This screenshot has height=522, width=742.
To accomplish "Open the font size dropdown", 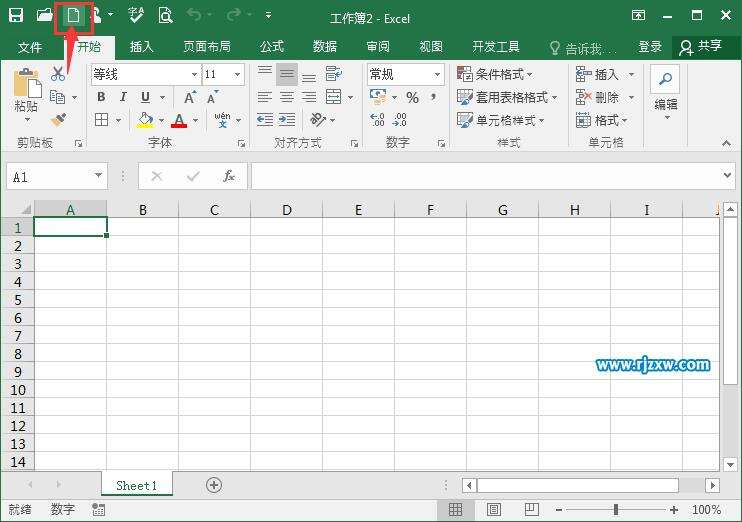I will tap(238, 74).
